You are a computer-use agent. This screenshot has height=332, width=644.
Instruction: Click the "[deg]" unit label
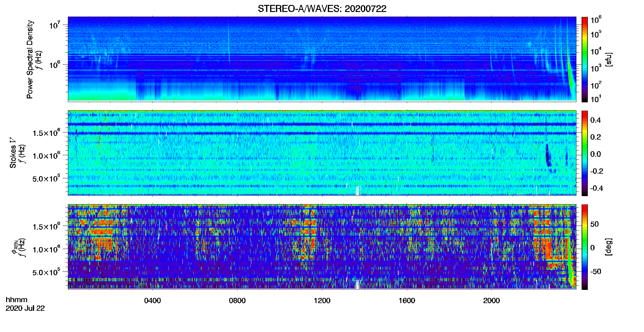608,247
